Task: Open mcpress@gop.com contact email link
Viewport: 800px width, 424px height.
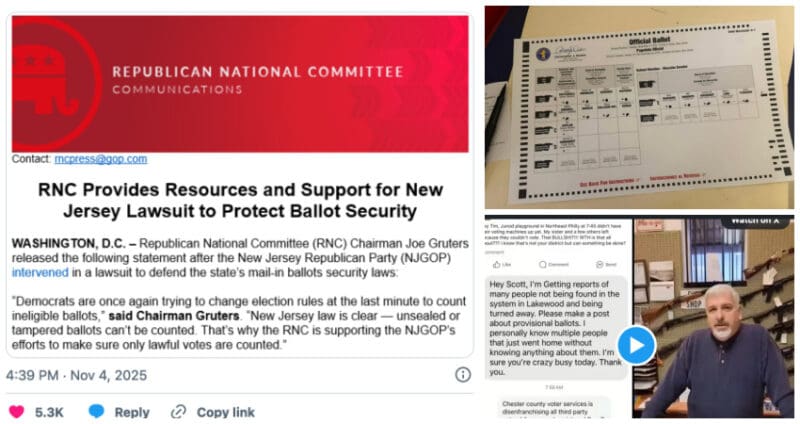Action: click(101, 159)
